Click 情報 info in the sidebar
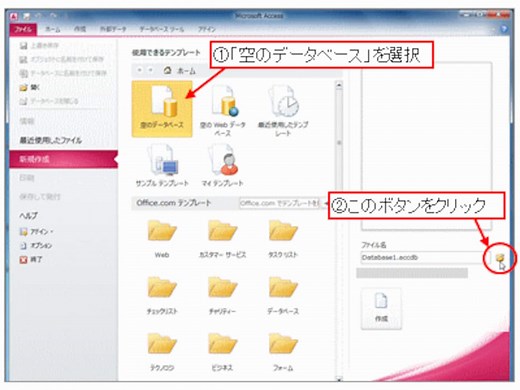Viewport: 520px width, 390px height. 27,121
